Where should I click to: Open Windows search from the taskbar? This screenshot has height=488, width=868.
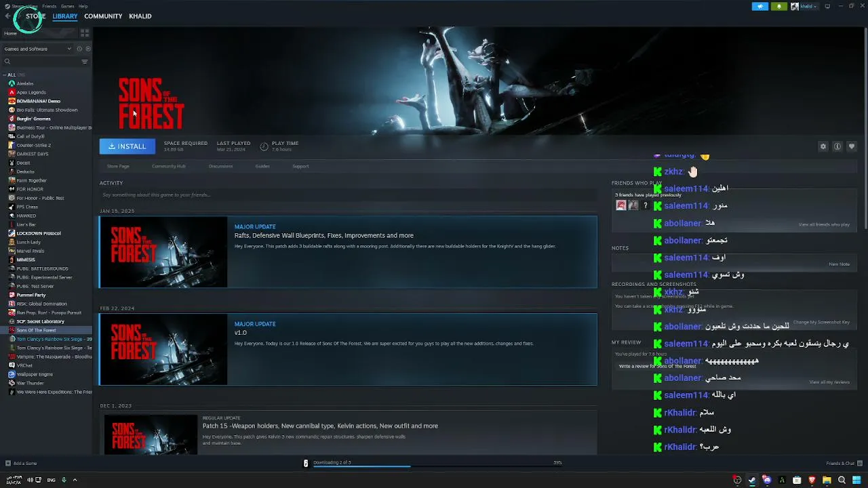pos(842,480)
